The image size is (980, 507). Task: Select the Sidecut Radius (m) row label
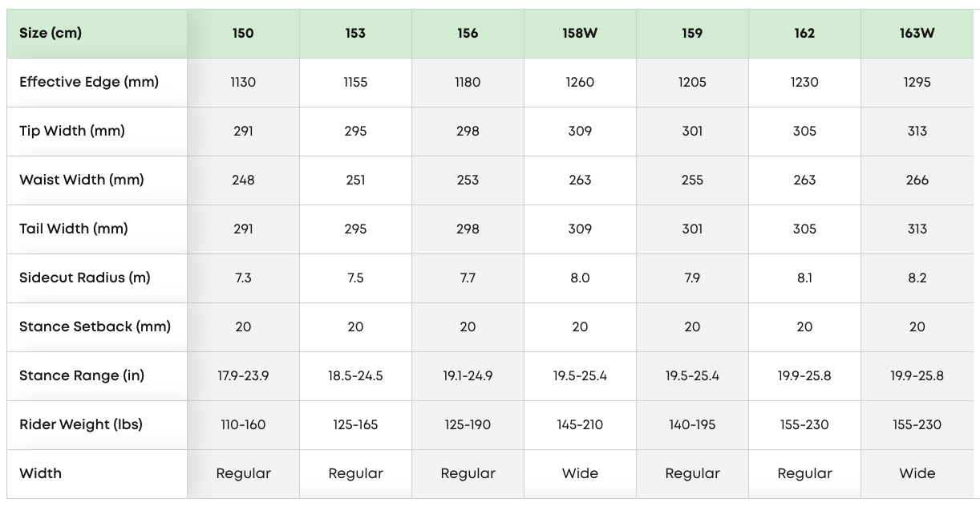tap(85, 278)
